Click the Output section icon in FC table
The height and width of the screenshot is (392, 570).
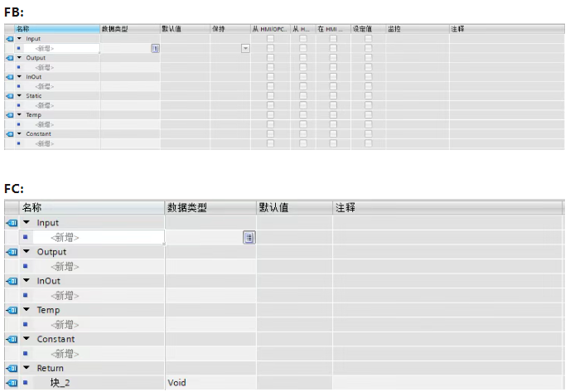click(12, 252)
